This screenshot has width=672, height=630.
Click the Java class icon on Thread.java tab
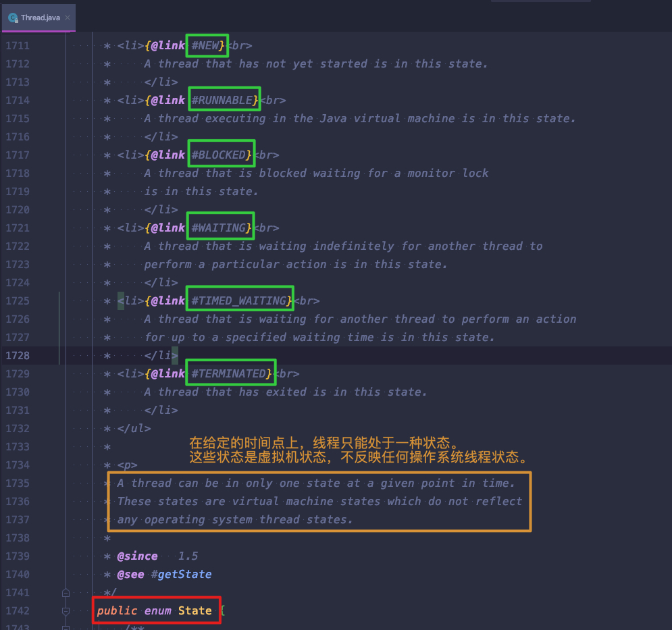click(x=14, y=18)
